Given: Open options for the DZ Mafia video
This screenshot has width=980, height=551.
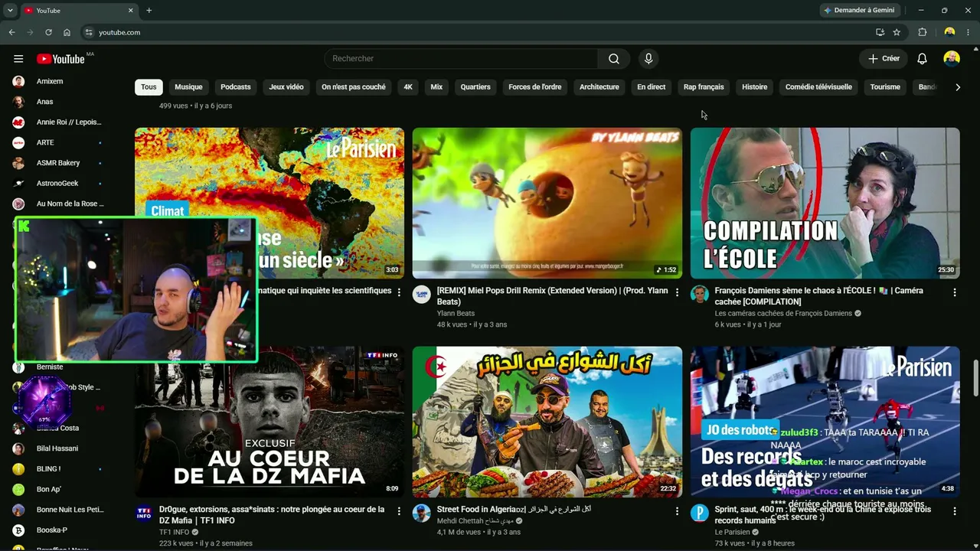Looking at the screenshot, I should [x=399, y=511].
